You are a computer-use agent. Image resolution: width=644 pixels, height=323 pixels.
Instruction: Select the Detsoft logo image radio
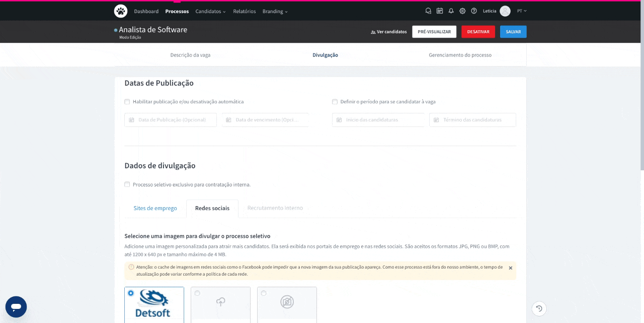[131, 293]
